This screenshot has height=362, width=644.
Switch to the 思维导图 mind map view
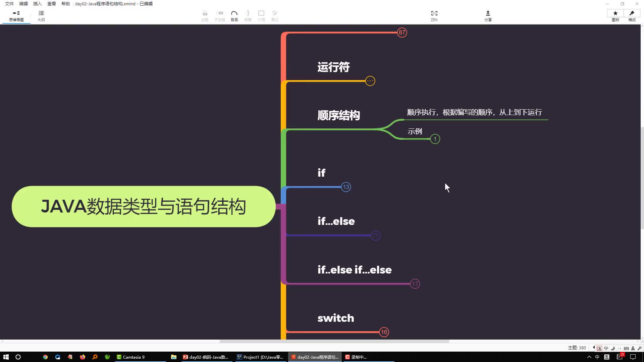16,16
